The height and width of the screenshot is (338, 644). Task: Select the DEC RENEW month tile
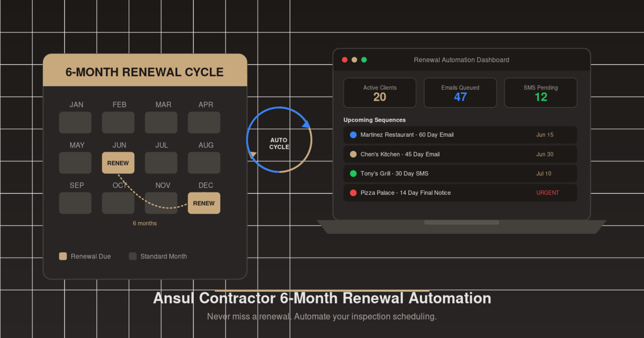[204, 203]
